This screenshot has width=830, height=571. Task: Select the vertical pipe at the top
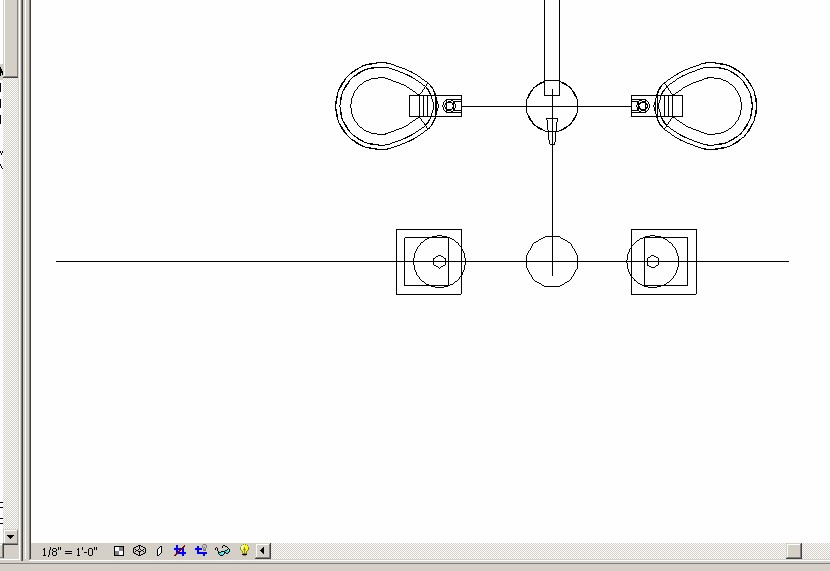pyautogui.click(x=552, y=47)
